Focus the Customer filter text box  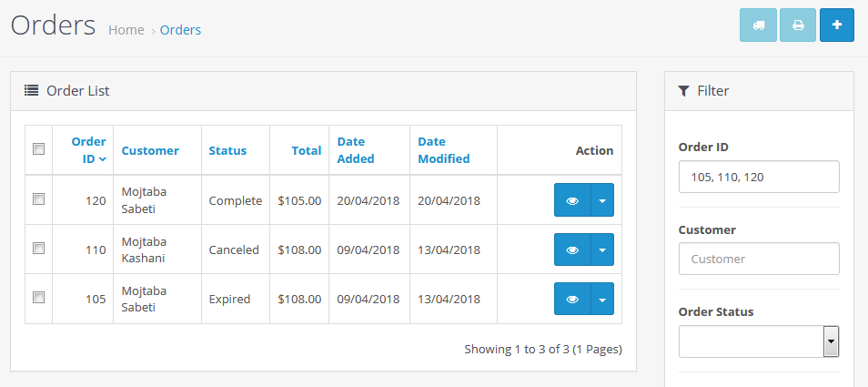759,259
